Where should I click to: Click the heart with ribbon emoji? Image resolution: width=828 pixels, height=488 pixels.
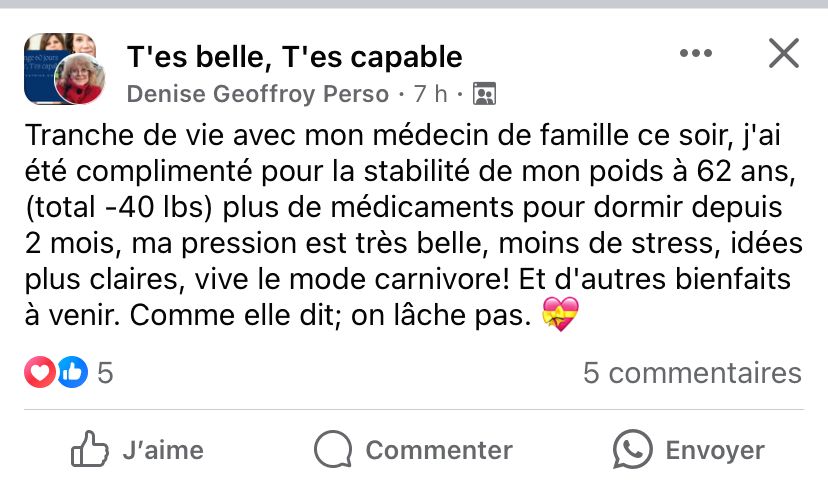coord(560,317)
